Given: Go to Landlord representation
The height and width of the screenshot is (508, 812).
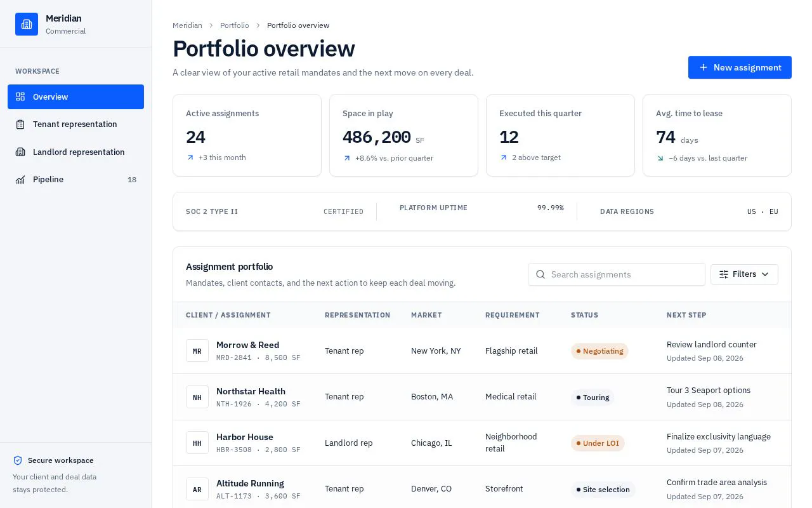Looking at the screenshot, I should pyautogui.click(x=75, y=152).
